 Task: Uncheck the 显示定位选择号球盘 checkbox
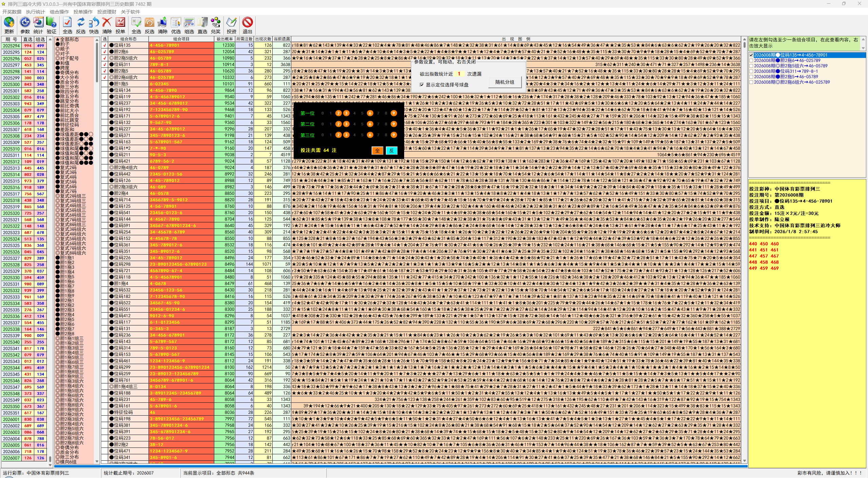pyautogui.click(x=422, y=85)
